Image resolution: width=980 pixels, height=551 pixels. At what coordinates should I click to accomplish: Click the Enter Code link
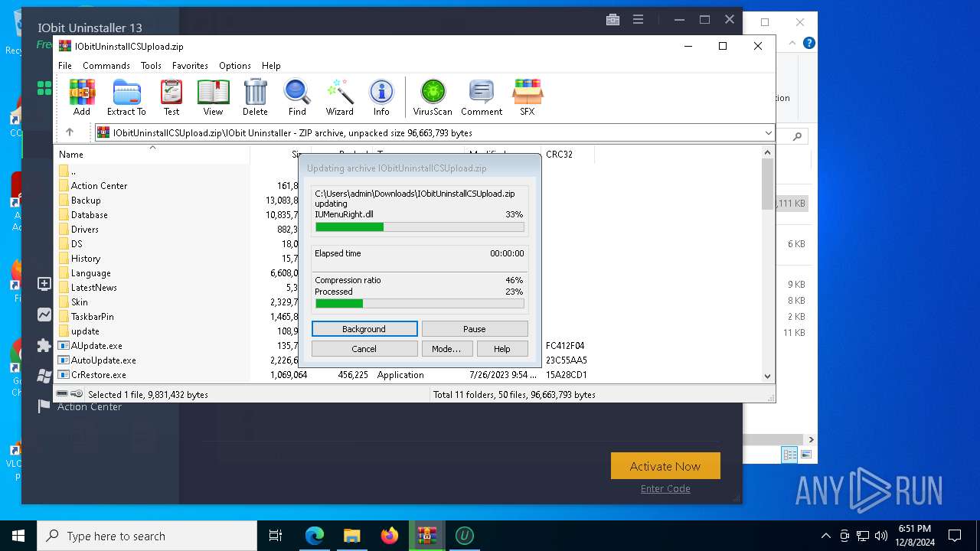665,488
